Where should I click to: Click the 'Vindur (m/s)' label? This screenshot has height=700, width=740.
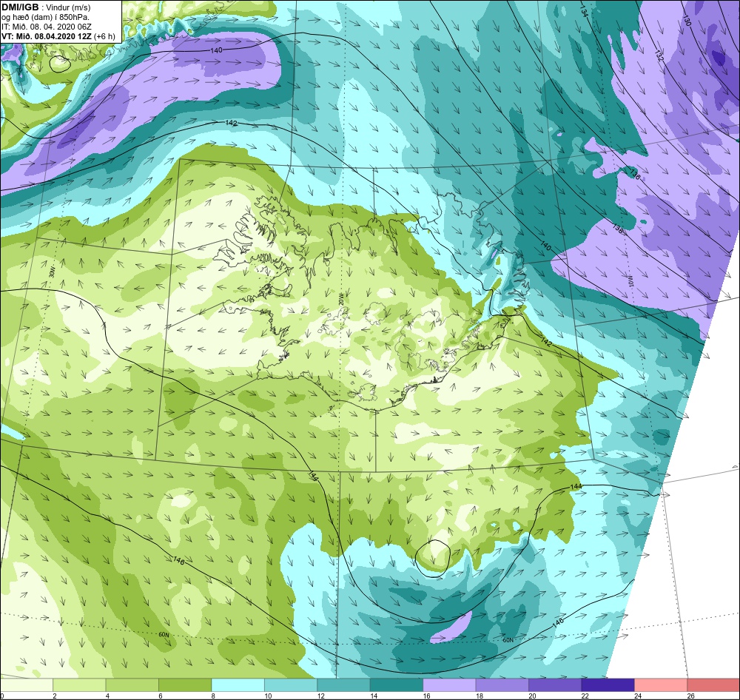coord(68,7)
